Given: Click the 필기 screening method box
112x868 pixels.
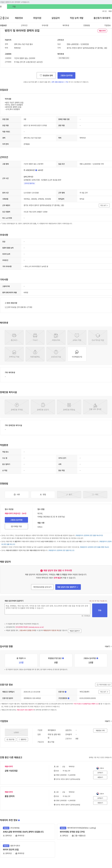Looking at the screenshot, I should coord(69,494).
